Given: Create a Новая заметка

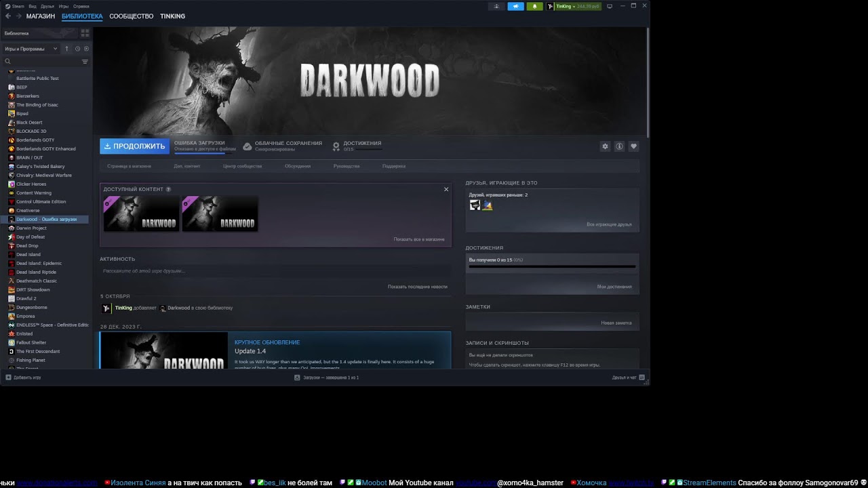Looking at the screenshot, I should [x=616, y=323].
